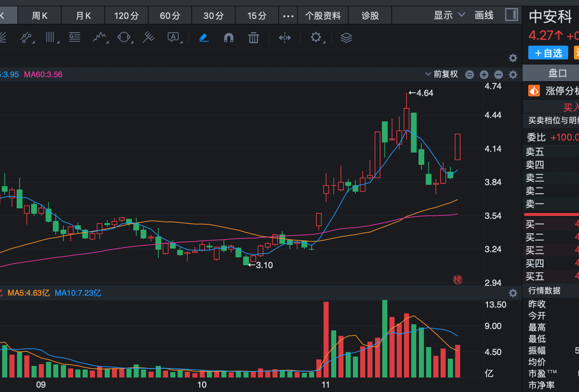Open the gear settings on the MA indicator row

tap(513, 75)
